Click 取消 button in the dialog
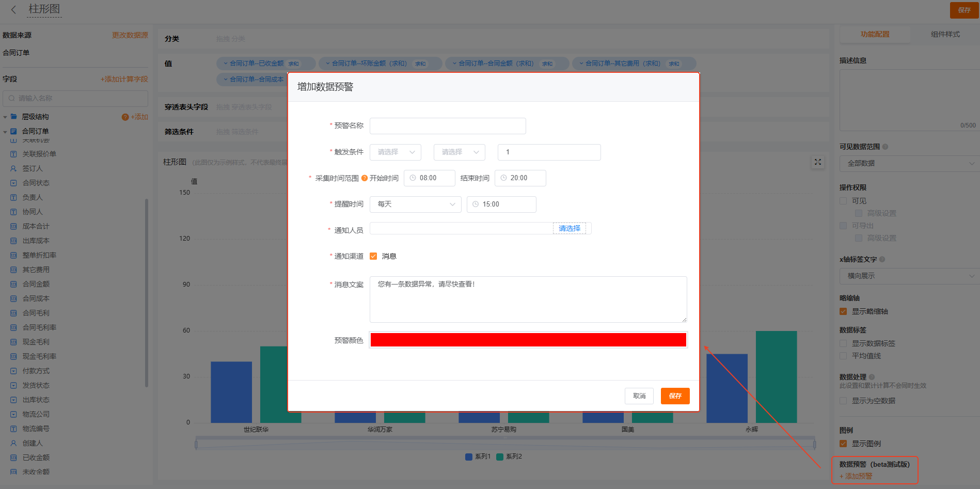This screenshot has height=489, width=980. (639, 396)
